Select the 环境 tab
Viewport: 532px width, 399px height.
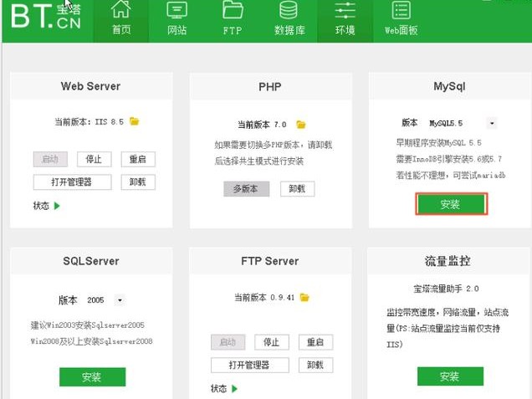coord(345,21)
